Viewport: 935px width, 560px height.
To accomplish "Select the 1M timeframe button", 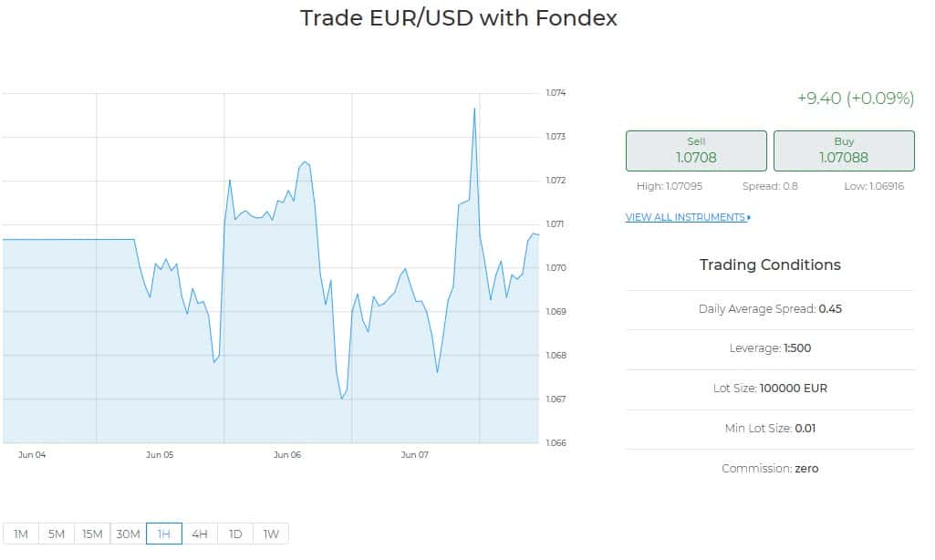I will (x=21, y=534).
